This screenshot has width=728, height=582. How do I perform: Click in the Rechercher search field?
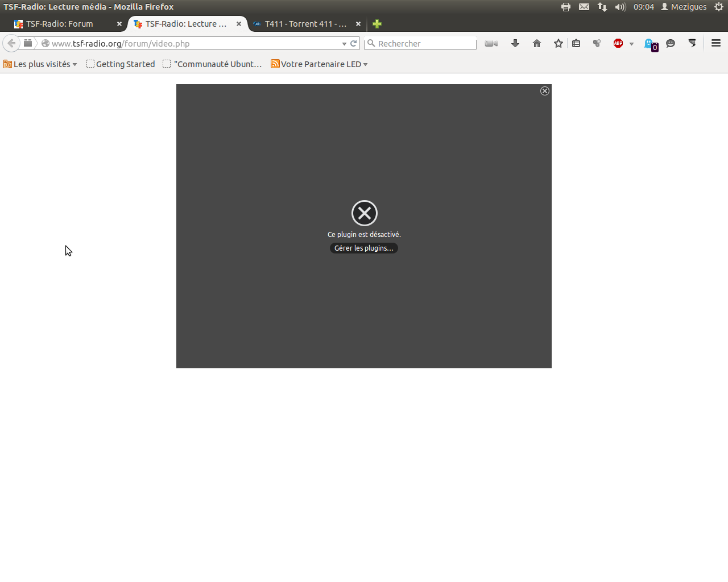(424, 43)
